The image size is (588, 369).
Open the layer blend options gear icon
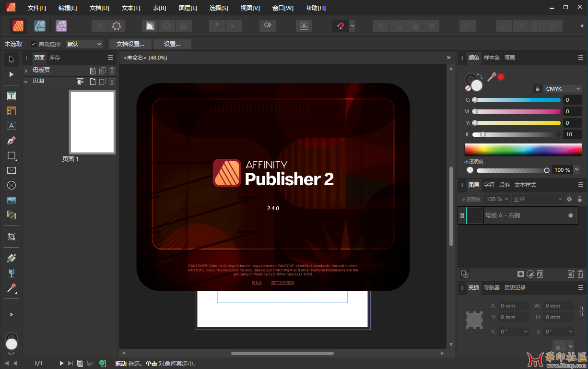(x=569, y=199)
